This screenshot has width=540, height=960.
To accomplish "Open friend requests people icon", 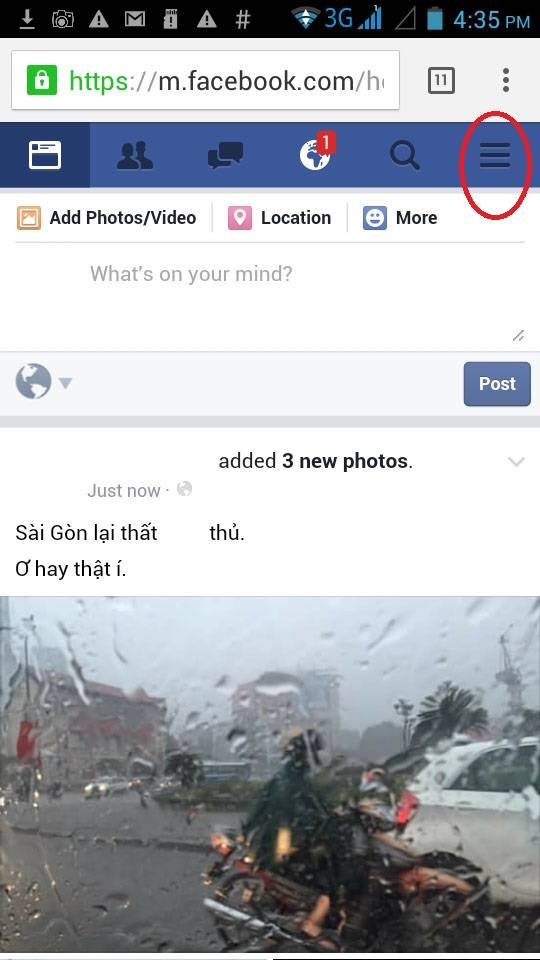I will (135, 156).
